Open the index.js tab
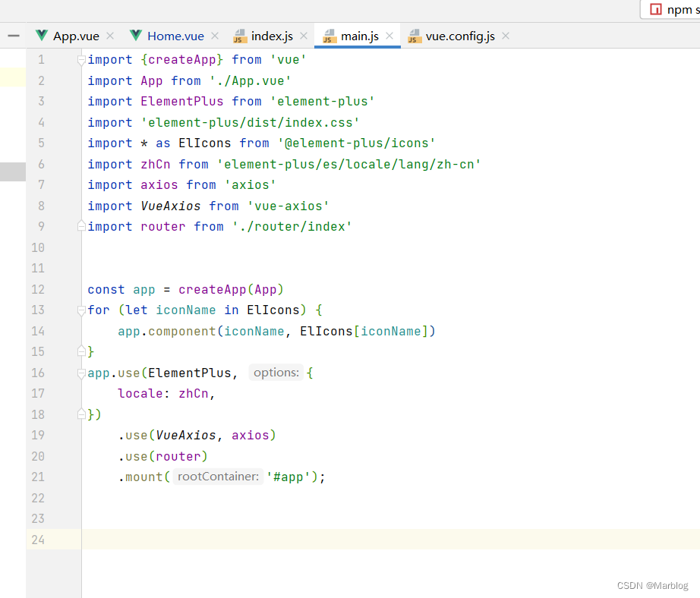Image resolution: width=700 pixels, height=598 pixels. [x=272, y=36]
